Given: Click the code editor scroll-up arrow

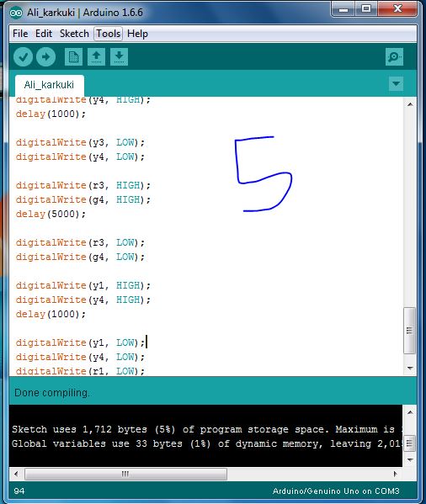Looking at the screenshot, I should tap(410, 104).
